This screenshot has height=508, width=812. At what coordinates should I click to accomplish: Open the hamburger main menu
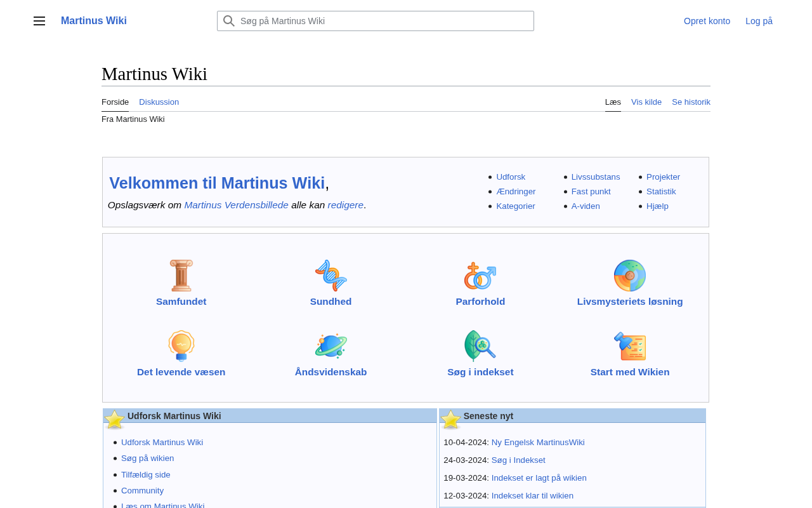click(39, 21)
